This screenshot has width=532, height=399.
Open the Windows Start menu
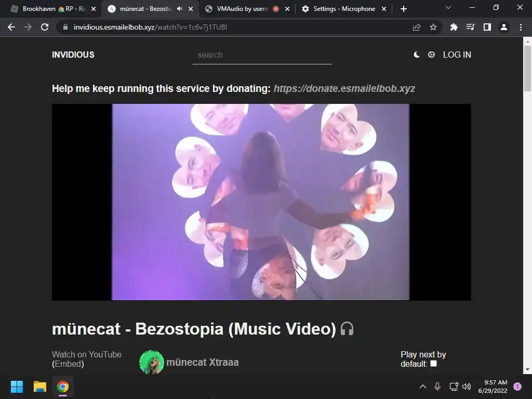17,387
